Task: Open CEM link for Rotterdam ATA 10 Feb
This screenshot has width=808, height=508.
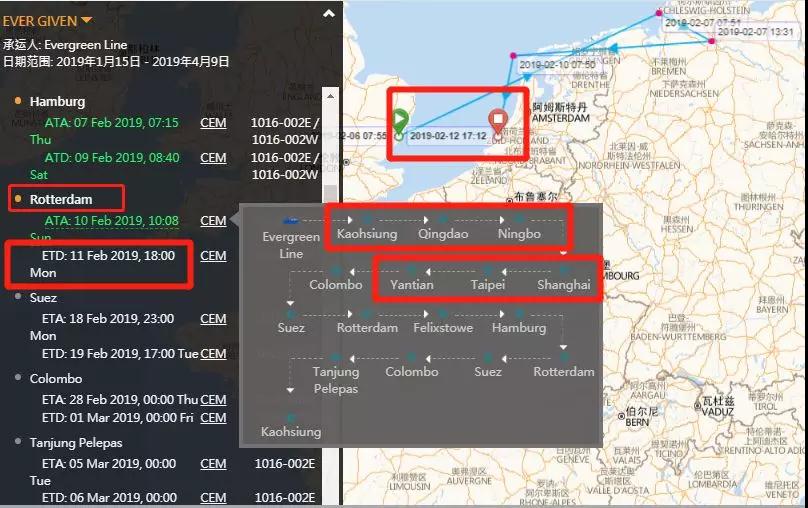Action: coord(213,221)
